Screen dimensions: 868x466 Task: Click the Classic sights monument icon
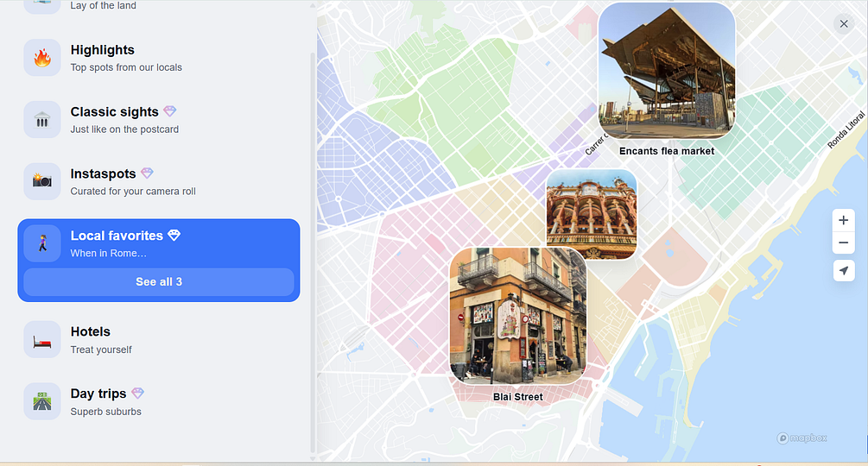coord(42,119)
